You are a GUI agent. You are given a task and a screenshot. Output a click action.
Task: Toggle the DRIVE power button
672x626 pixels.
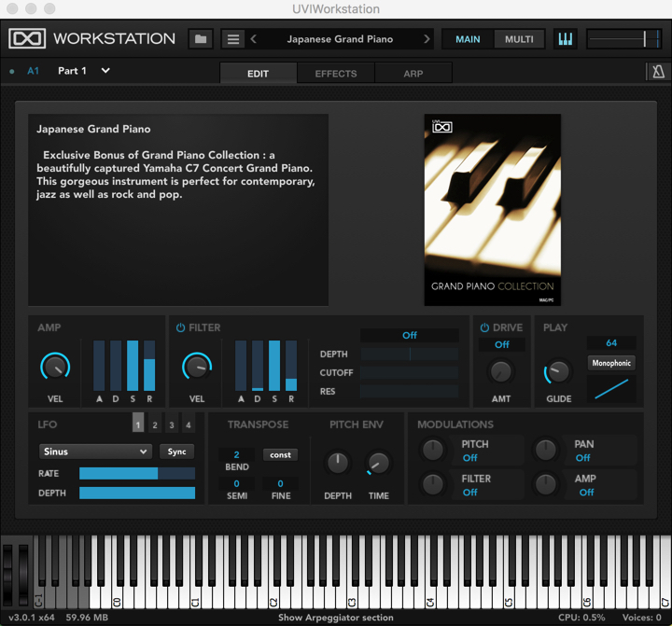484,327
